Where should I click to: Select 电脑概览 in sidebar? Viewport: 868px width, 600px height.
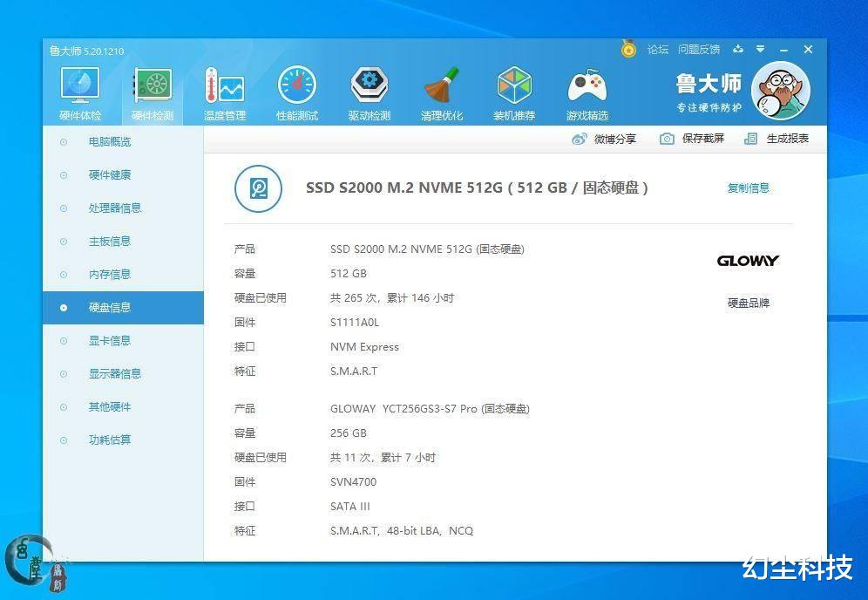(123, 142)
